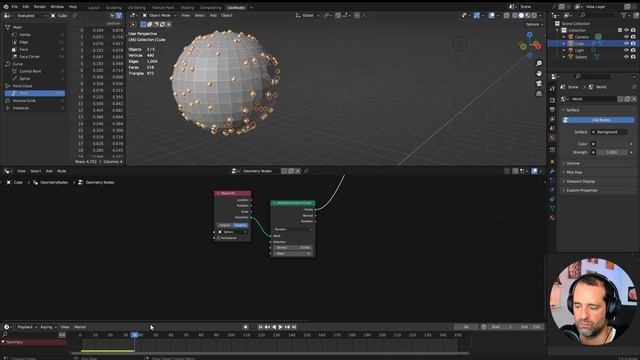Open the Material properties tab
Image resolution: width=640 pixels, height=360 pixels.
coord(552,218)
